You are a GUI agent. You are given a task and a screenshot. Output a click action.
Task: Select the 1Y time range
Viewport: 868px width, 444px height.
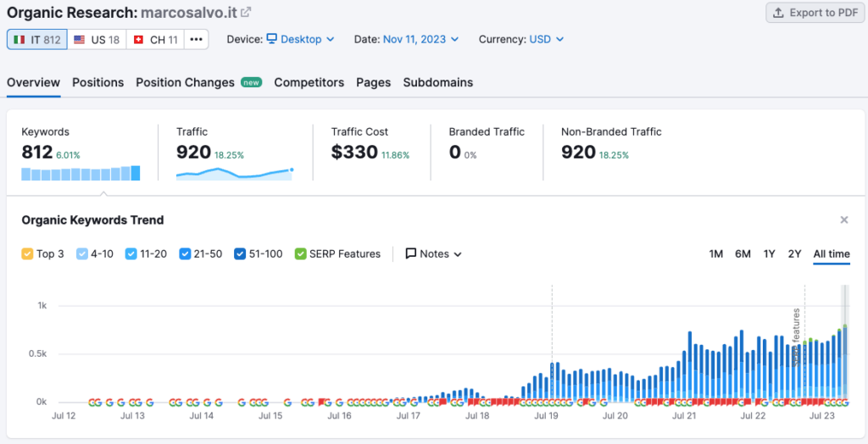[769, 254]
